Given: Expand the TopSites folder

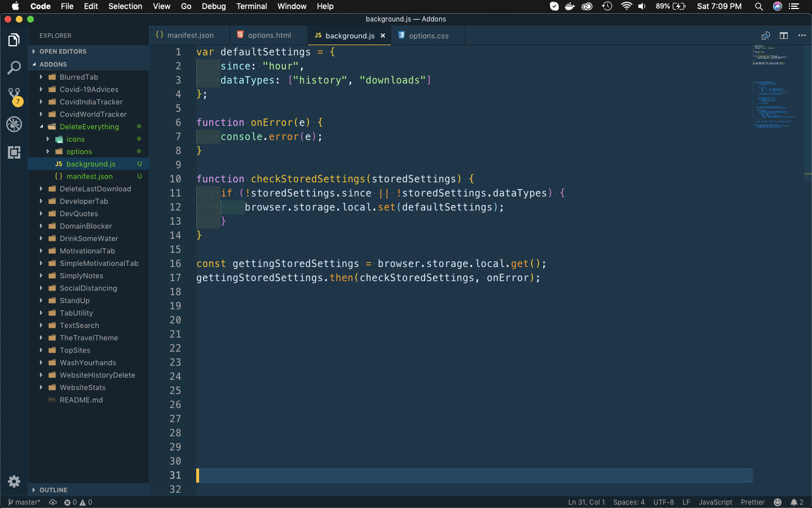Looking at the screenshot, I should (x=89, y=351).
